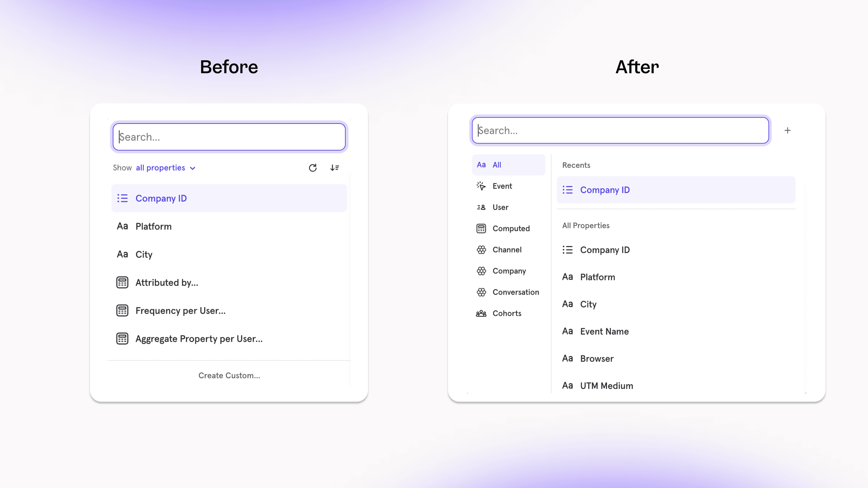Click Create Custom button at bottom
This screenshot has width=868, height=488.
tap(229, 375)
